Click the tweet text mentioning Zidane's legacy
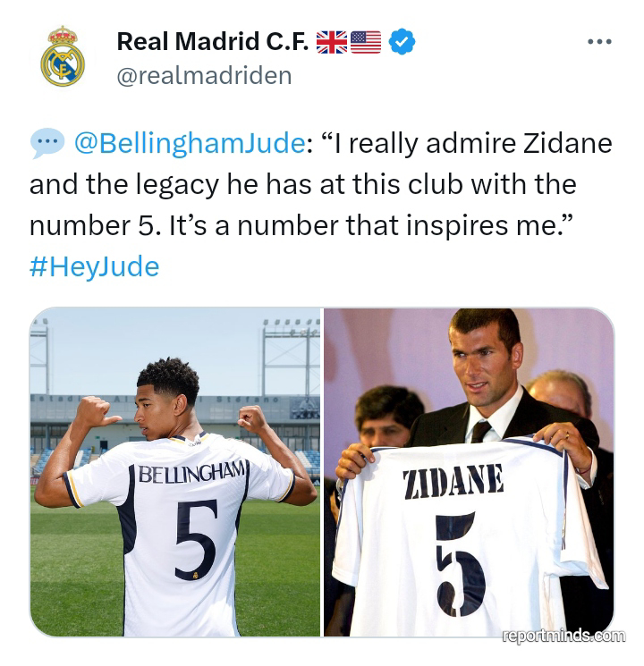644x666 pixels. pyautogui.click(x=321, y=184)
